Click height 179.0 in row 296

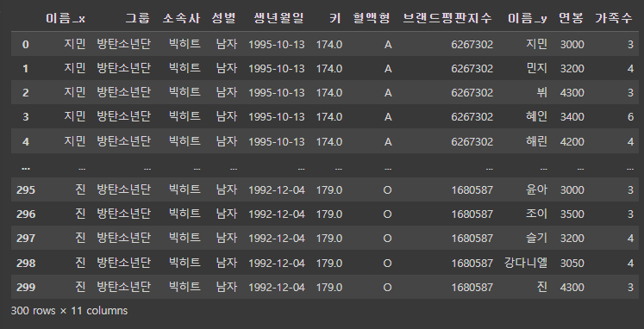coord(329,214)
